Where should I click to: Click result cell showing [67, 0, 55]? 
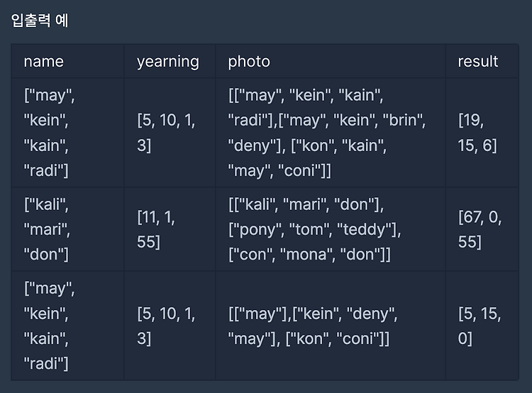click(x=482, y=229)
